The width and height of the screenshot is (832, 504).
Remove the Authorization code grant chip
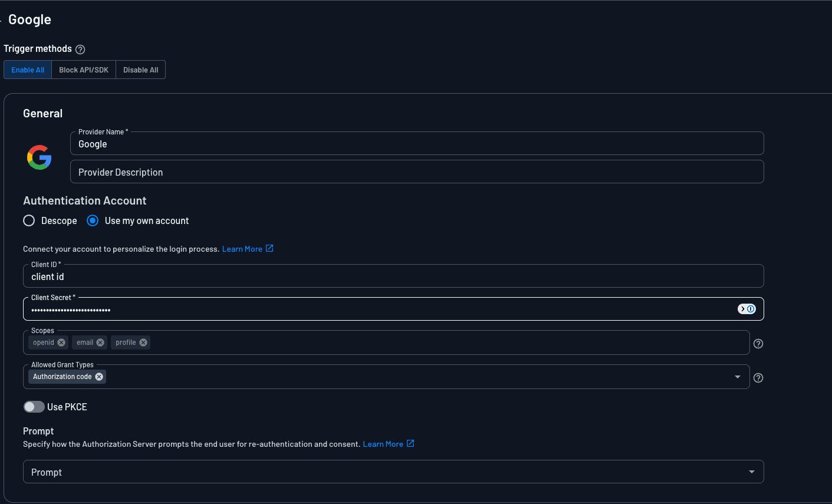point(99,377)
